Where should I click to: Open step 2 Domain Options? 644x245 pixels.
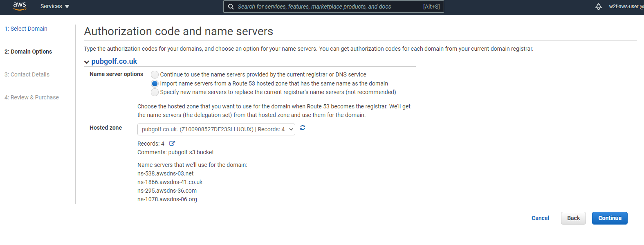tap(28, 52)
